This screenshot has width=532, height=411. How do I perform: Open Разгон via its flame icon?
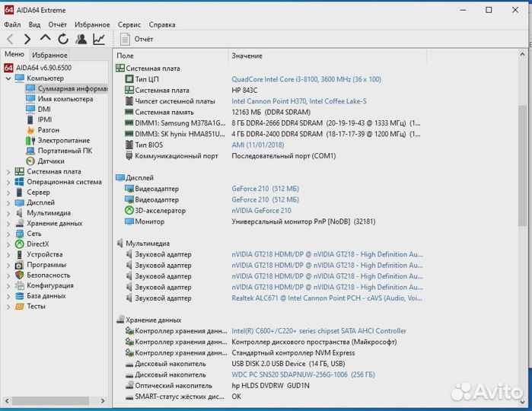click(30, 130)
